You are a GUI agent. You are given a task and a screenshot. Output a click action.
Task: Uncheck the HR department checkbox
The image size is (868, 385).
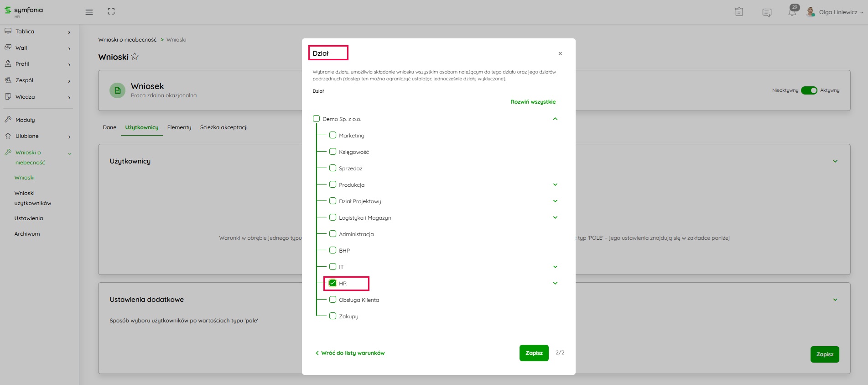click(x=333, y=283)
